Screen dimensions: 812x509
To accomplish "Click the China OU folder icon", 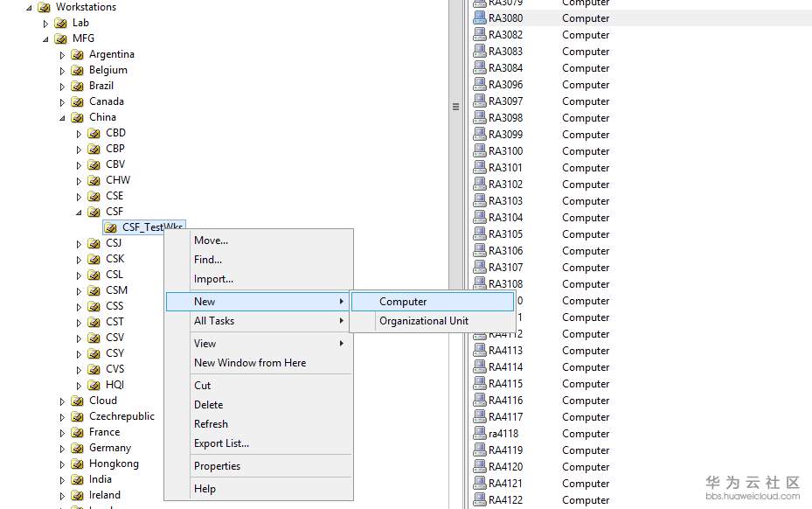I will [77, 118].
